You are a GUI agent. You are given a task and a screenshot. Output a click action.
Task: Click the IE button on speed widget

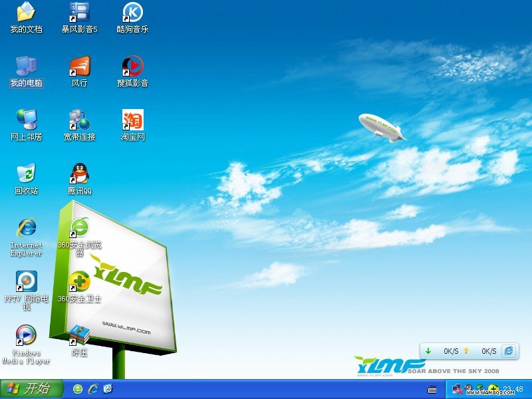tap(509, 351)
